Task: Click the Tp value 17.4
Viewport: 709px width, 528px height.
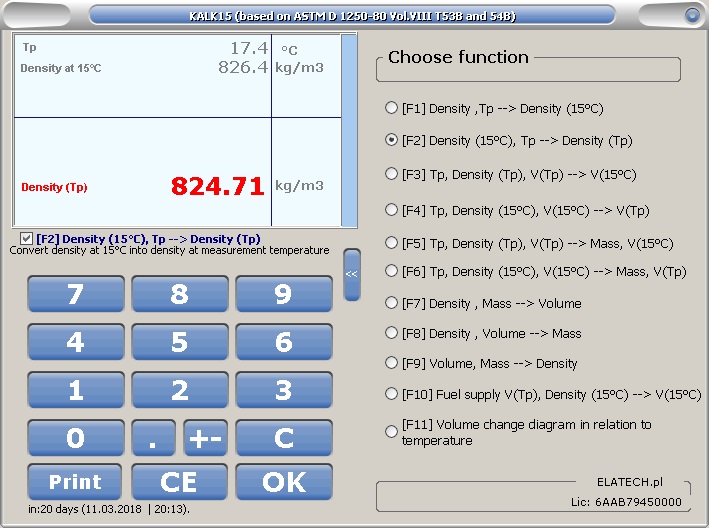Action: (x=249, y=47)
